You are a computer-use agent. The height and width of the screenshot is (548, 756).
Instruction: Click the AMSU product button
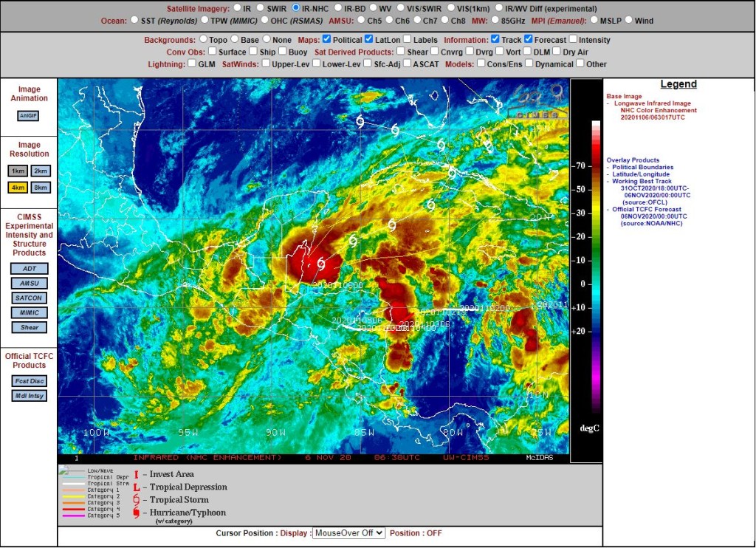30,284
